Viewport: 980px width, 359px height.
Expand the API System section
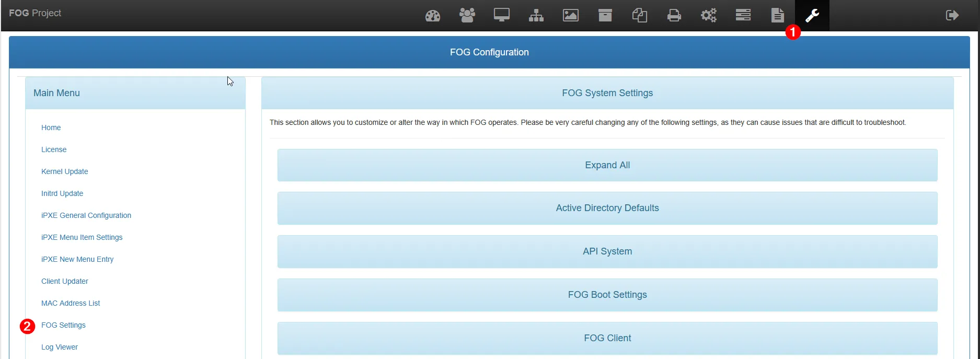click(x=607, y=251)
